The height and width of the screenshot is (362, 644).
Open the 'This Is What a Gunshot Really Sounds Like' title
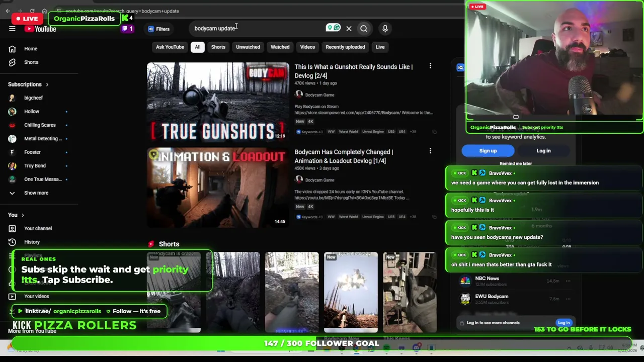coord(354,71)
